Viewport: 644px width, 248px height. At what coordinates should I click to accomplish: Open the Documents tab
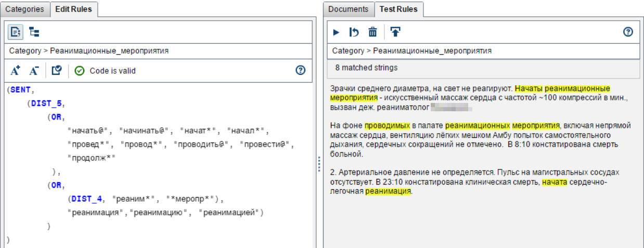[348, 9]
